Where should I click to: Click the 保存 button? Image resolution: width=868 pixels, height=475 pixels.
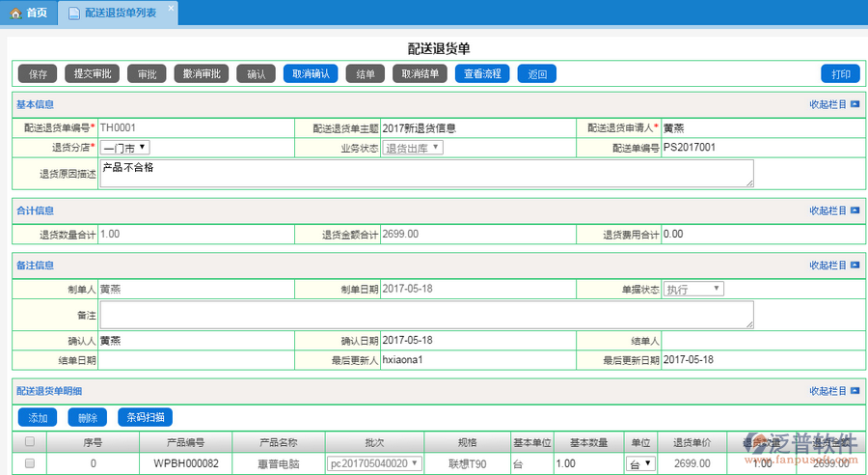click(38, 74)
